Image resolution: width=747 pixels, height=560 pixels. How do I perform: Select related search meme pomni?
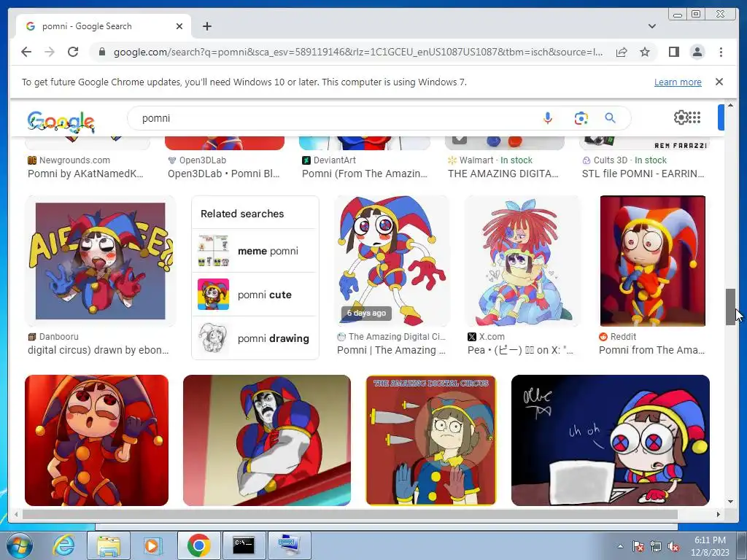pyautogui.click(x=255, y=251)
